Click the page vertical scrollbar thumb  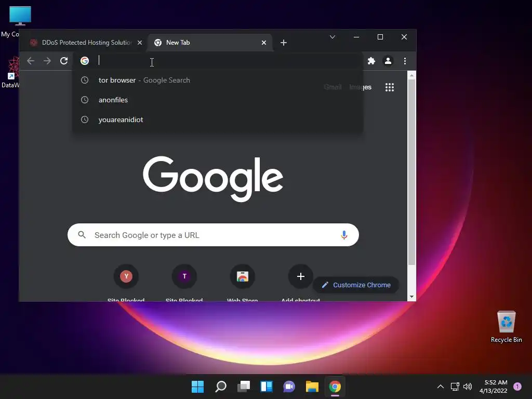(411, 172)
